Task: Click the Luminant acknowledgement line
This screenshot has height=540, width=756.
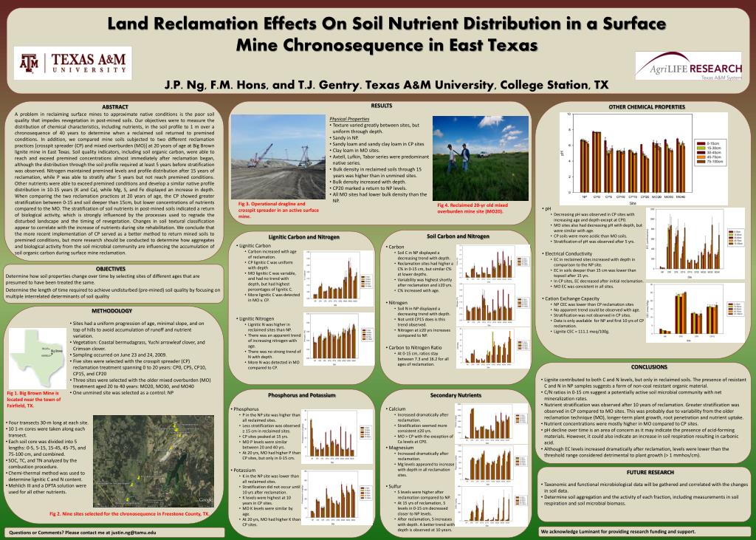Action: click(618, 531)
